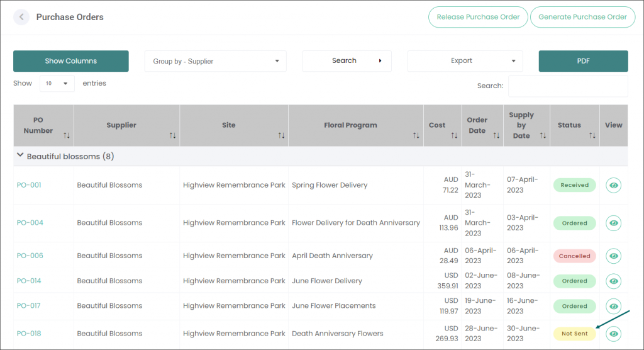
Task: Sort by Supply by Date column
Action: (x=543, y=135)
